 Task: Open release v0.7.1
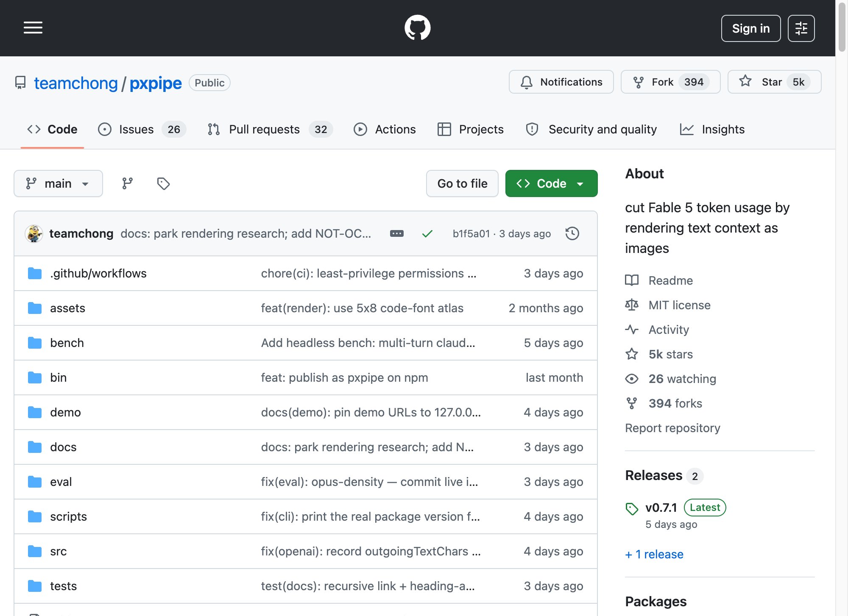(x=661, y=508)
